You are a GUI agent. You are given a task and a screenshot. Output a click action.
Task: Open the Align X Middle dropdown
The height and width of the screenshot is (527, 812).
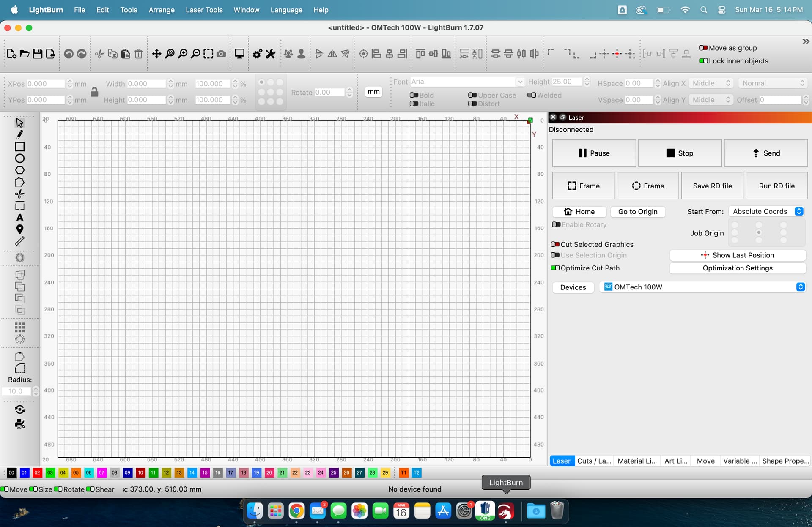click(710, 83)
